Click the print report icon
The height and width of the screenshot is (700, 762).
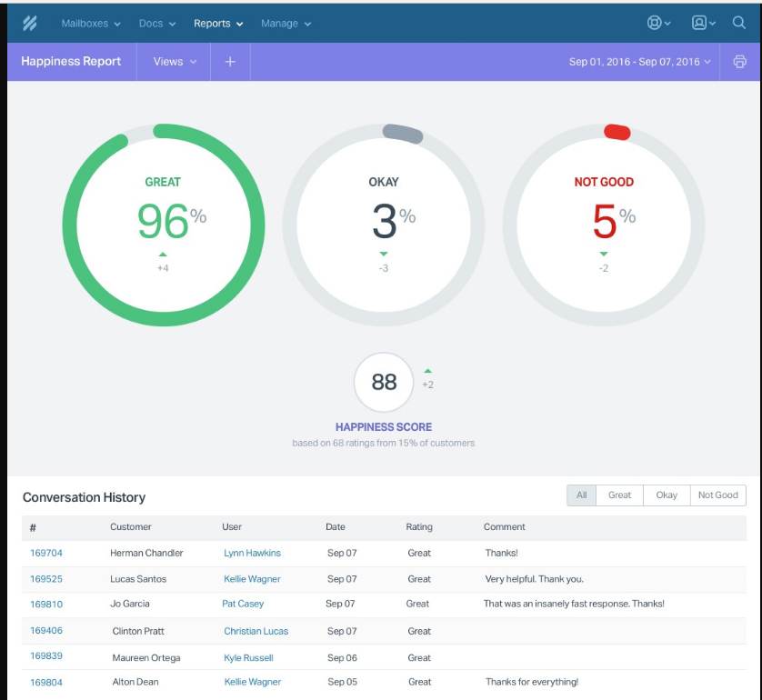point(739,62)
